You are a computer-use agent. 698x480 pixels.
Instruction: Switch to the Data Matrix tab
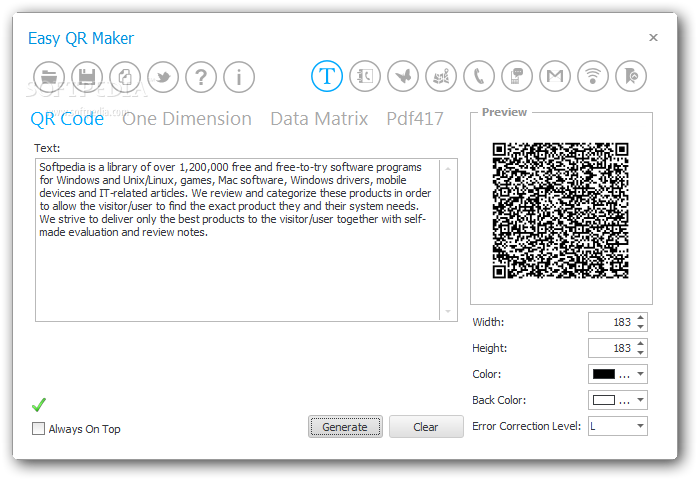point(319,119)
